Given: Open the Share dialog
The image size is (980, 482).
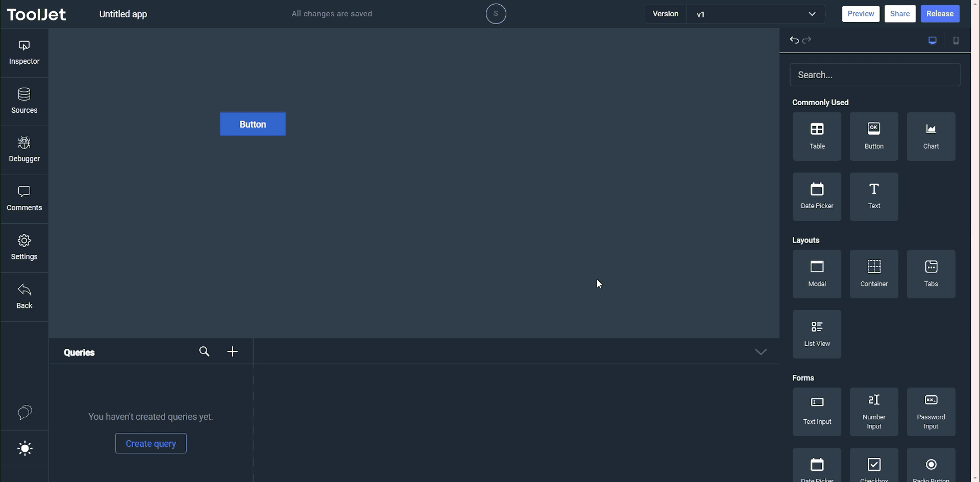Looking at the screenshot, I should 900,14.
